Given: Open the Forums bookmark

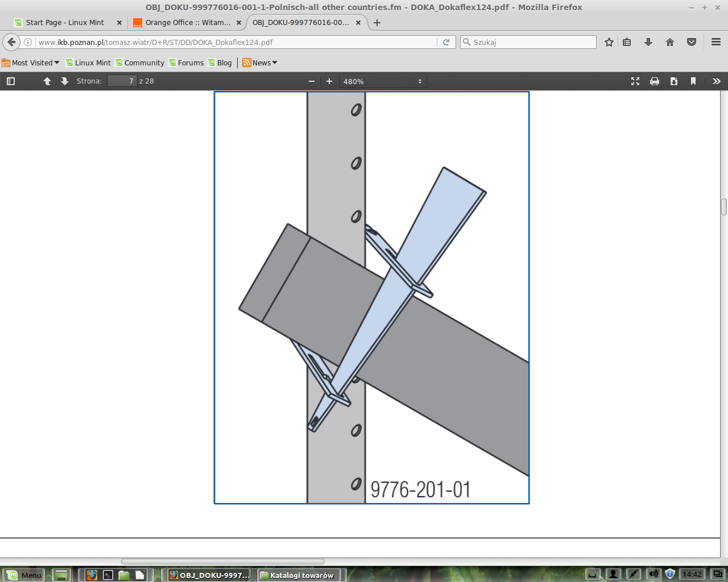Looking at the screenshot, I should coord(186,63).
